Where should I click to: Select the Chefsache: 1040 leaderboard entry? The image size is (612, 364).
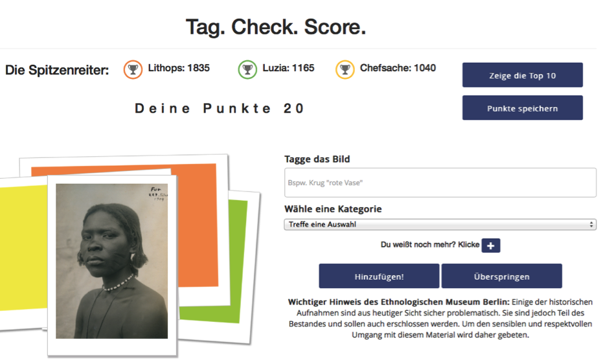[398, 68]
